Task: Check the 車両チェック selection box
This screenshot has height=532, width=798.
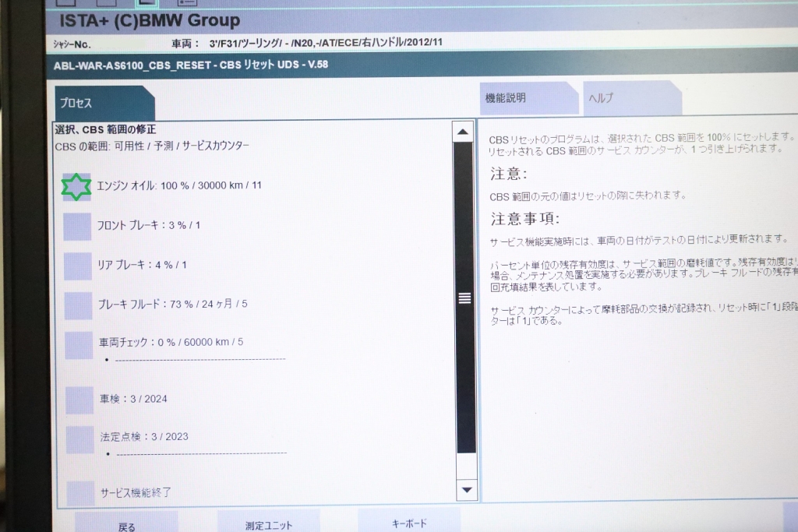Action: point(79,345)
